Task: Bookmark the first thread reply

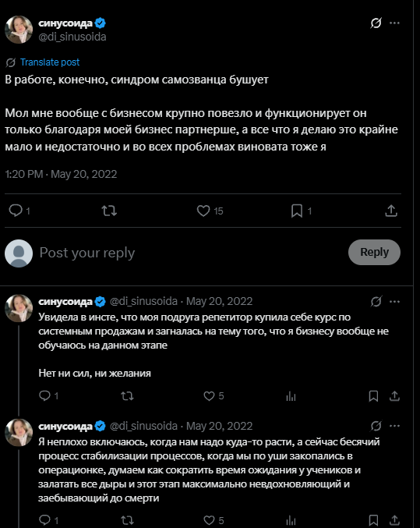Action: click(373, 396)
